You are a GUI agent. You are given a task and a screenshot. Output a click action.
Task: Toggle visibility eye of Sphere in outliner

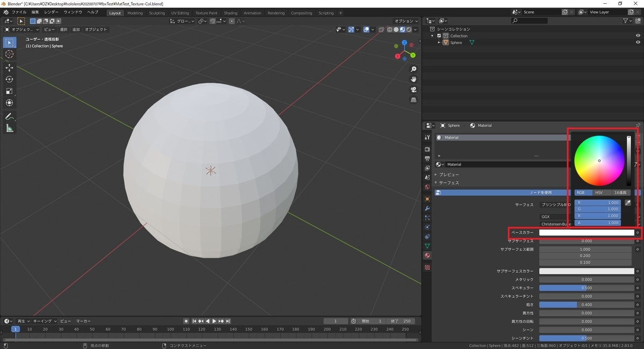638,42
